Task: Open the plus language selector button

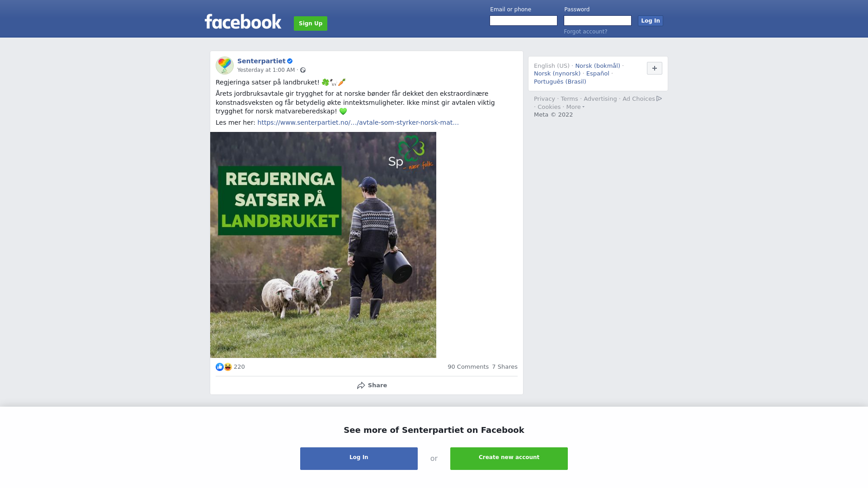Action: click(x=655, y=68)
